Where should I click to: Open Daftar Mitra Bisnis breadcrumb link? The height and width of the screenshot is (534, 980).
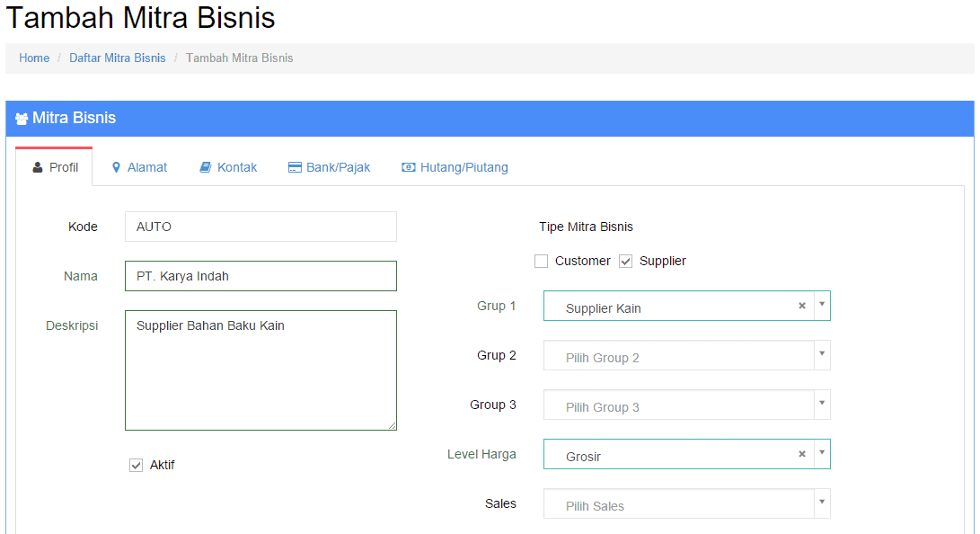point(118,58)
